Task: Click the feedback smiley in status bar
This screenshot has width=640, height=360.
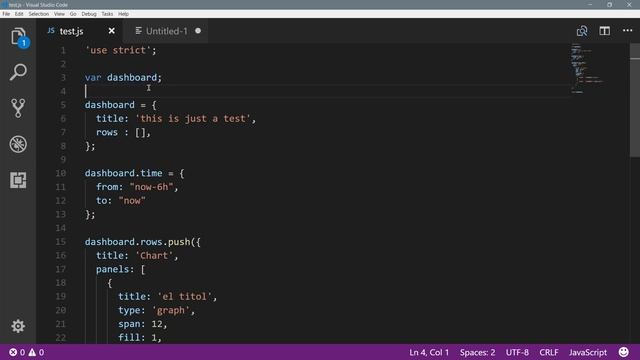Action: click(624, 352)
